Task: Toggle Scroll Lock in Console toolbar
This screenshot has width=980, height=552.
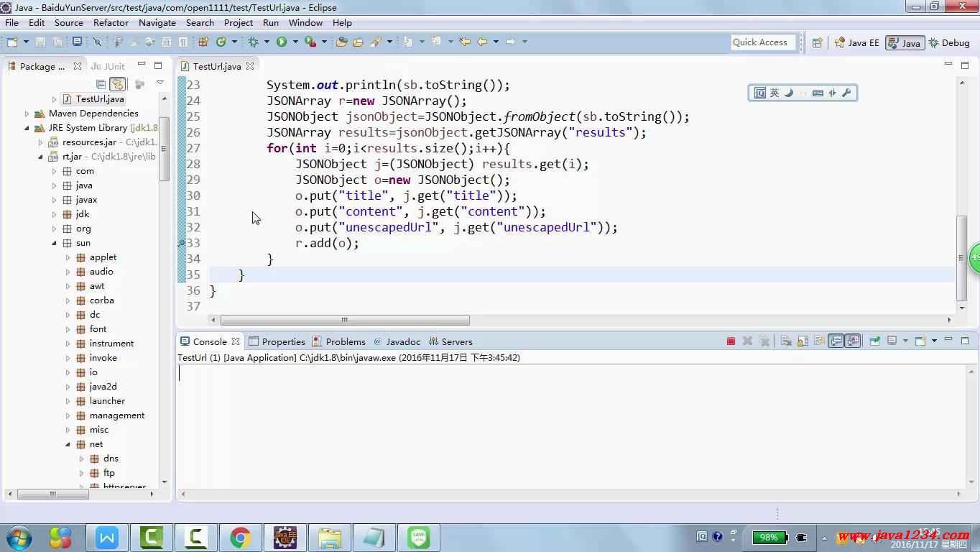Action: pos(803,341)
